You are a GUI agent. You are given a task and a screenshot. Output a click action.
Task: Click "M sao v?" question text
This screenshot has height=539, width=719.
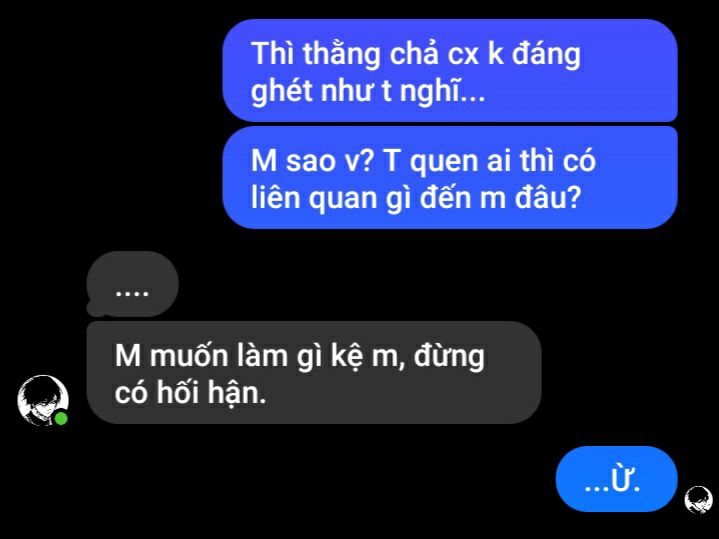pos(313,161)
